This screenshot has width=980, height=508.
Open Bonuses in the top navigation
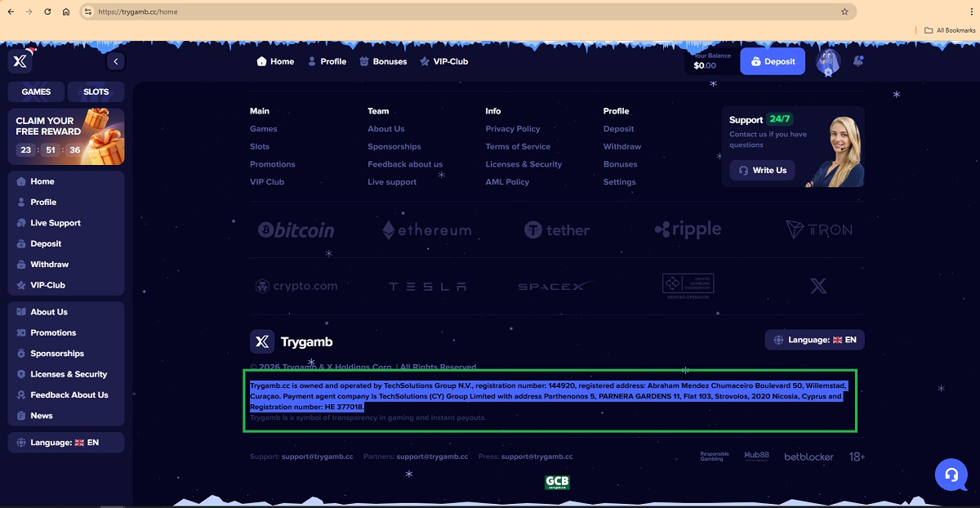(383, 61)
